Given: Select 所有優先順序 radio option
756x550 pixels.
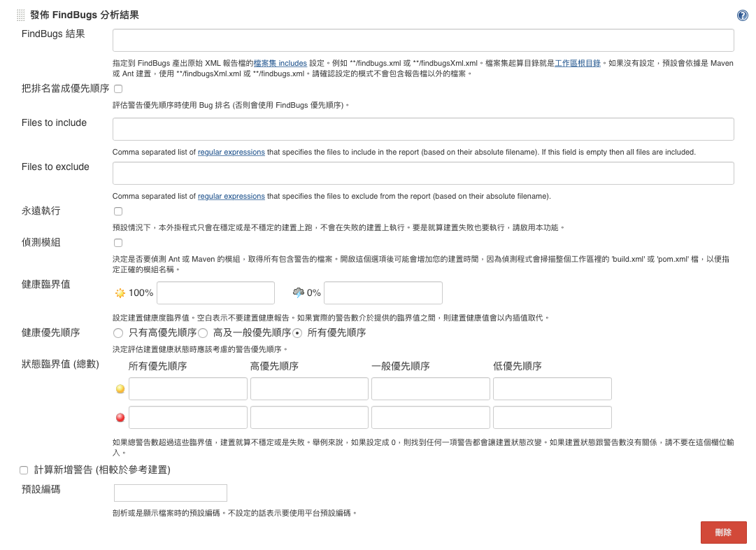Looking at the screenshot, I should [x=297, y=333].
